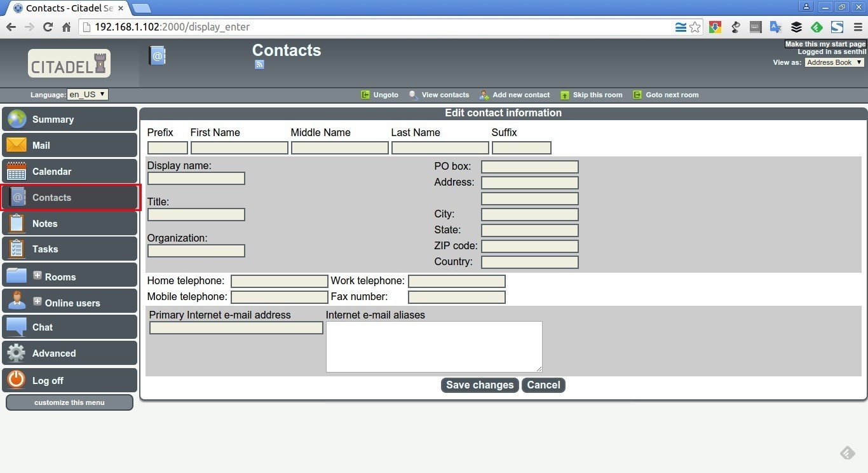Click customize this menu button
This screenshot has width=868, height=473.
coord(69,402)
